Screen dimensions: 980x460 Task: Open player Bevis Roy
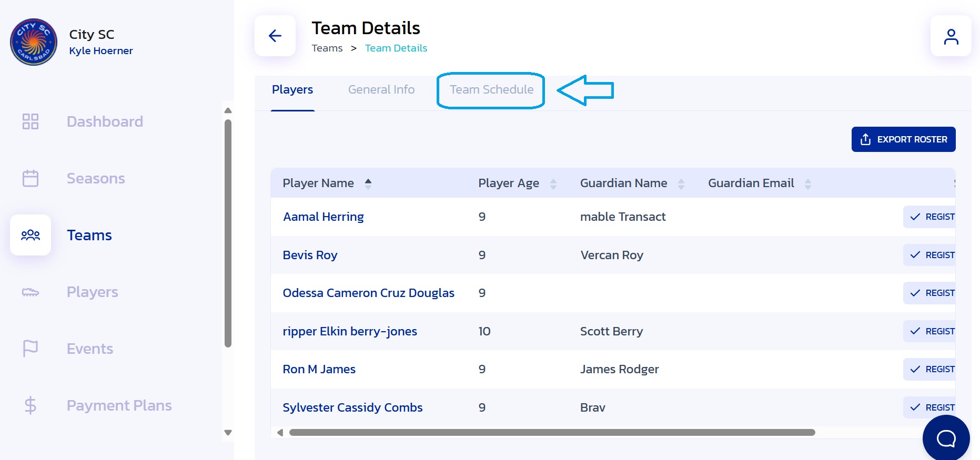tap(310, 255)
